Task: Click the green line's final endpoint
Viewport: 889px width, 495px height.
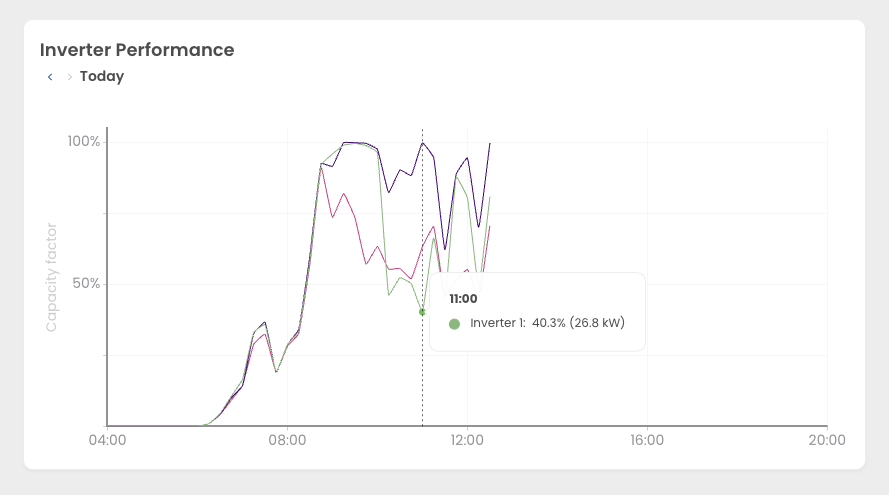Action: pos(490,197)
